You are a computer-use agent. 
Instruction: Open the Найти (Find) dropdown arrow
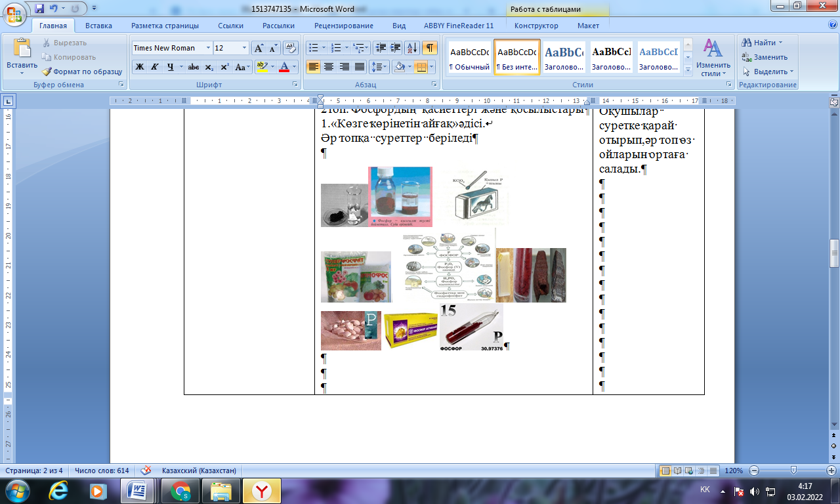coord(780,43)
